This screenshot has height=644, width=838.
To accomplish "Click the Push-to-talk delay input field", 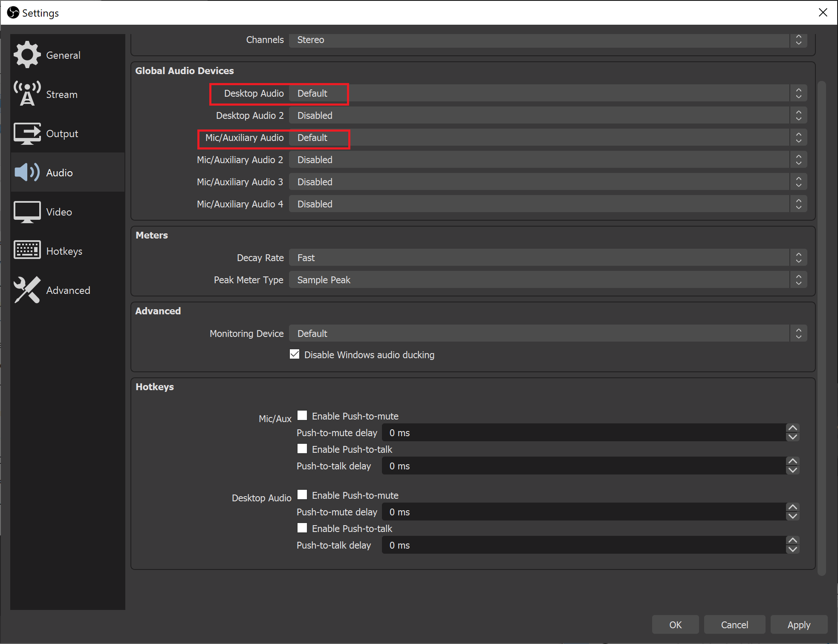I will click(x=554, y=466).
